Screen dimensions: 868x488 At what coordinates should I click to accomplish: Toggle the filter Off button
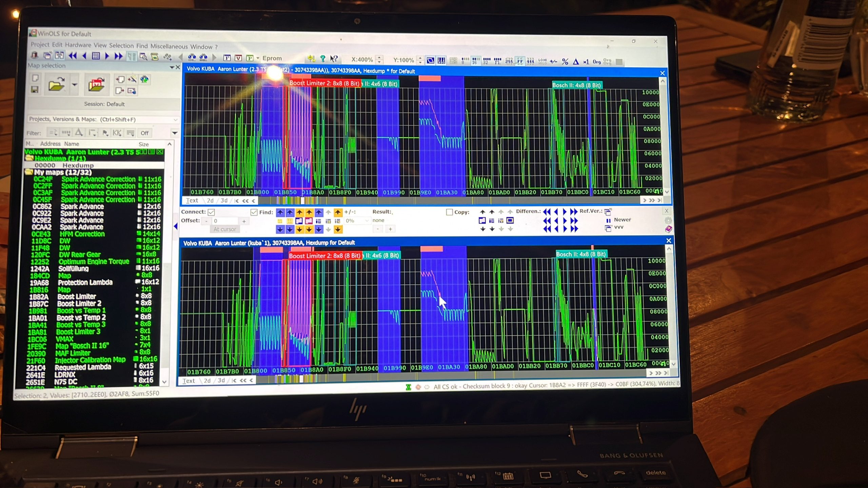point(144,133)
